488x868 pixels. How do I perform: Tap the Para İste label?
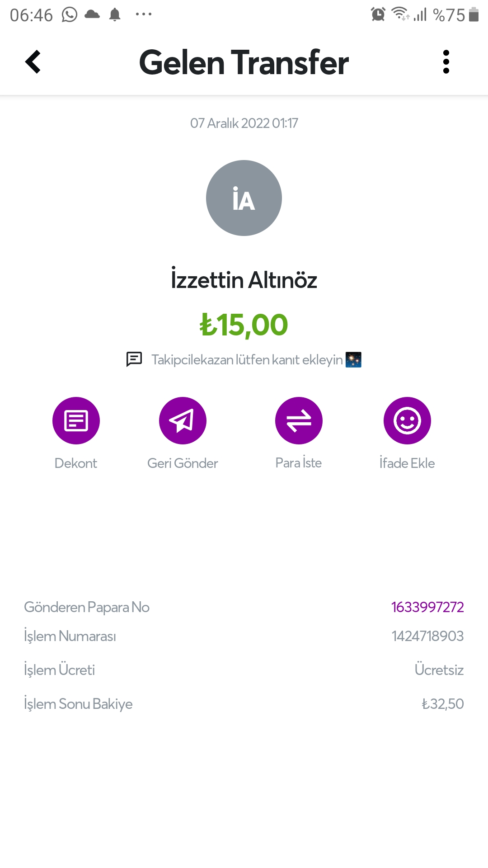pyautogui.click(x=299, y=463)
